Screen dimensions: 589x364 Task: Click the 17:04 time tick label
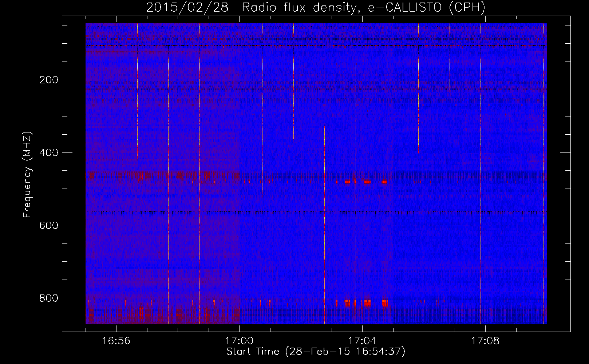(362, 341)
